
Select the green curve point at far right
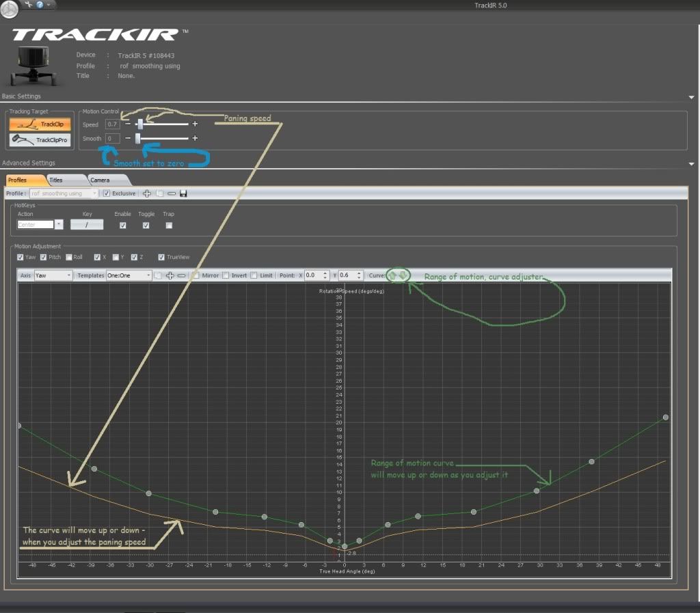[x=666, y=417]
